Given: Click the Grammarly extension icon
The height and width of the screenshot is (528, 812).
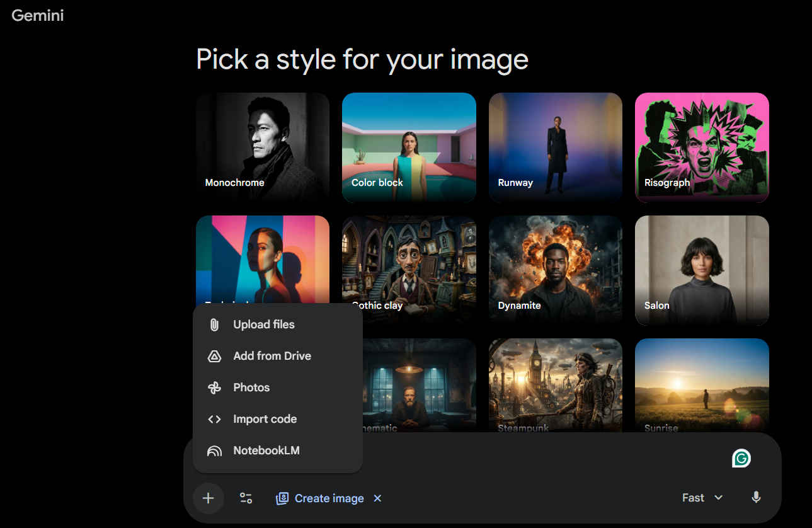Looking at the screenshot, I should pyautogui.click(x=741, y=459).
